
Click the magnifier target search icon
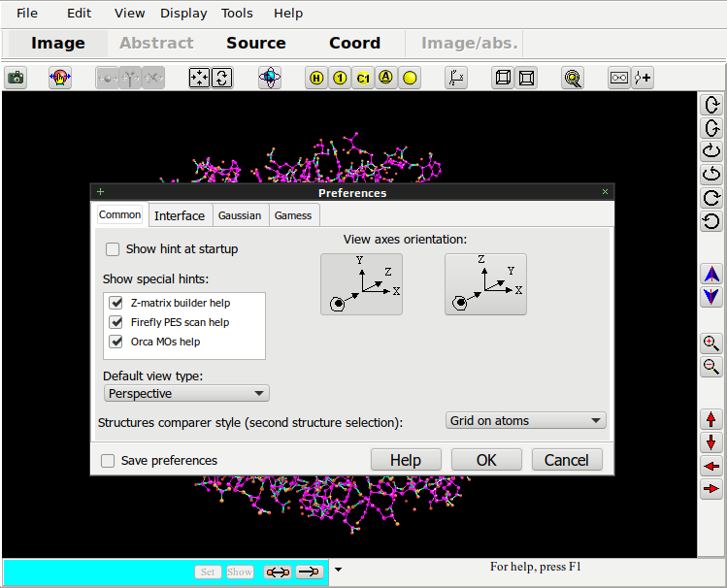(573, 78)
